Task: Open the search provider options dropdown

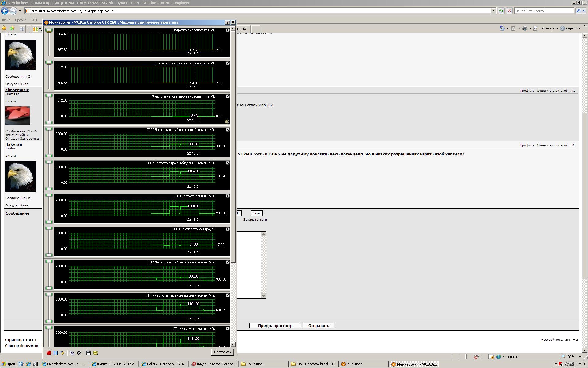Action: pos(584,11)
